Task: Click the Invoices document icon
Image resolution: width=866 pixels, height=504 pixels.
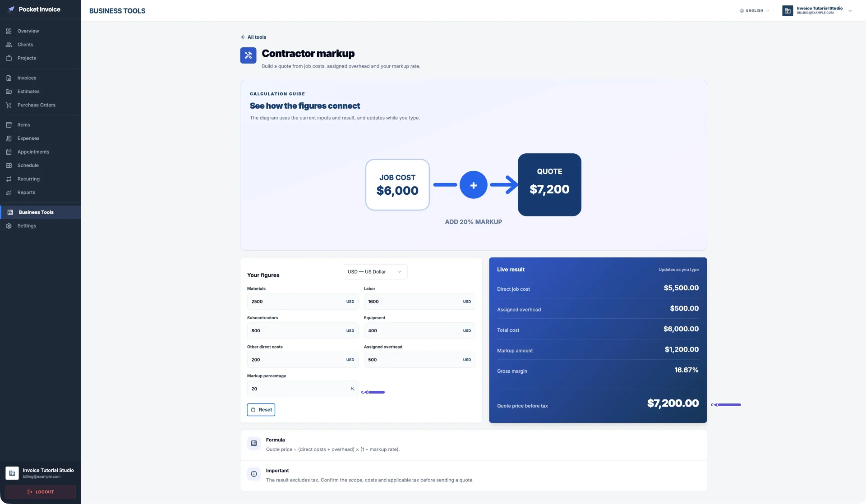Action: coord(9,78)
